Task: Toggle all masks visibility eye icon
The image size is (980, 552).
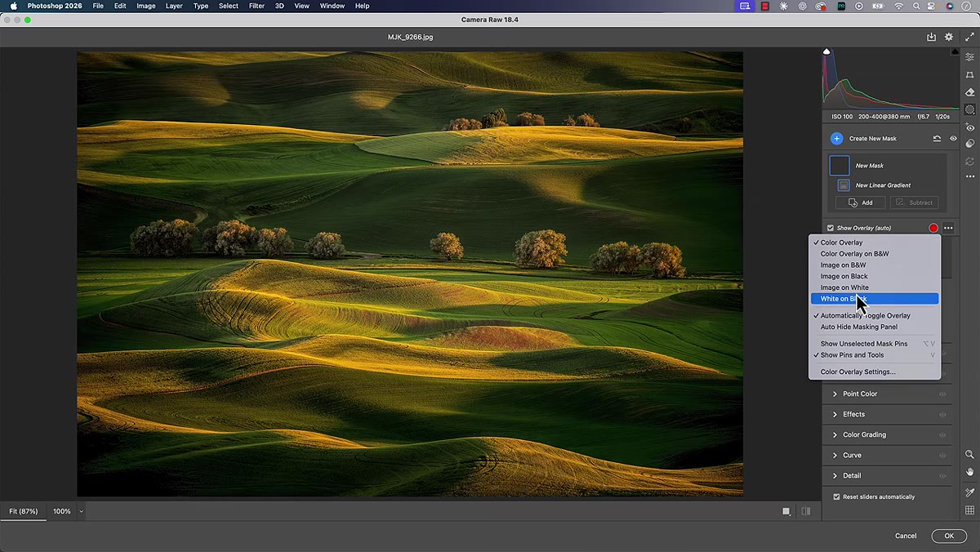Action: (x=953, y=139)
